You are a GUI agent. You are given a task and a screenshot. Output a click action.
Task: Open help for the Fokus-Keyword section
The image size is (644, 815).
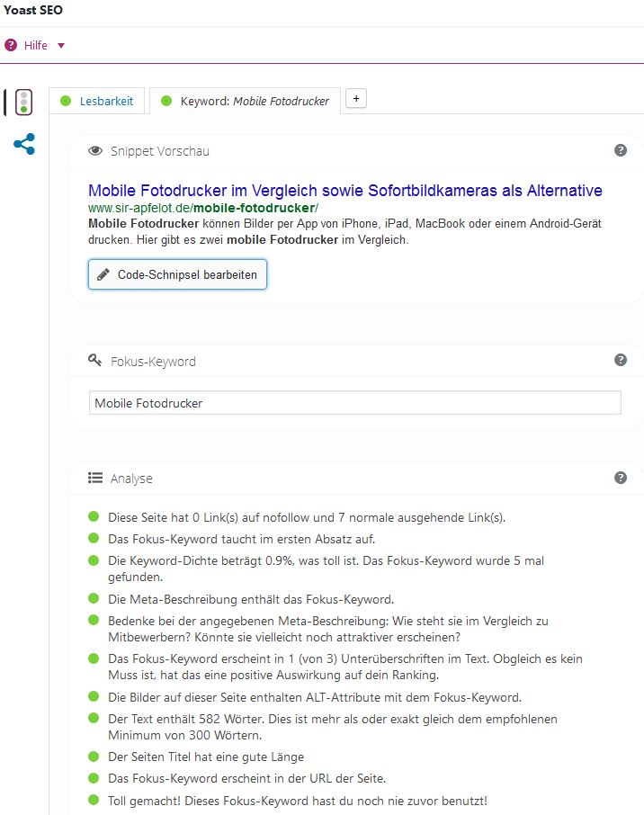point(621,360)
